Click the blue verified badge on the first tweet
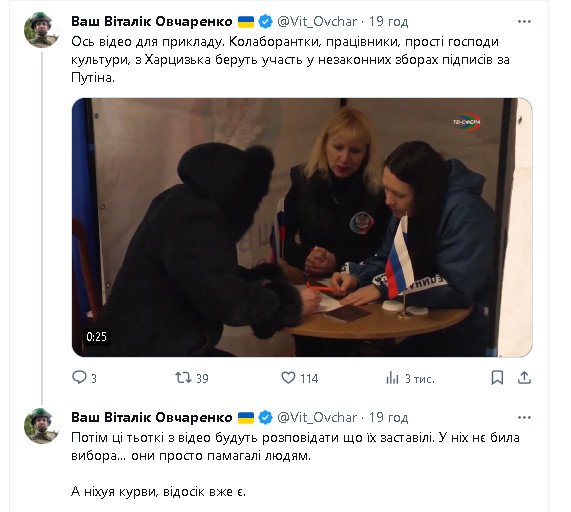The height and width of the screenshot is (512, 571). (265, 21)
